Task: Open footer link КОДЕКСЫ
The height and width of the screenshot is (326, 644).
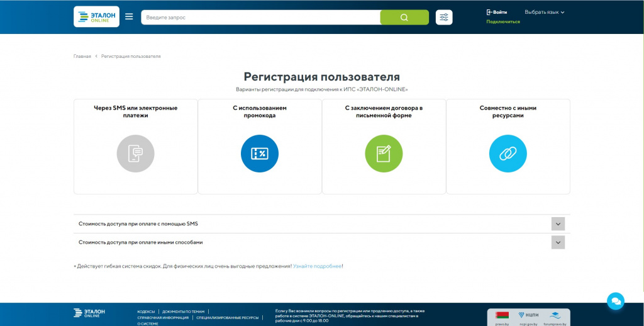Action: tap(146, 312)
